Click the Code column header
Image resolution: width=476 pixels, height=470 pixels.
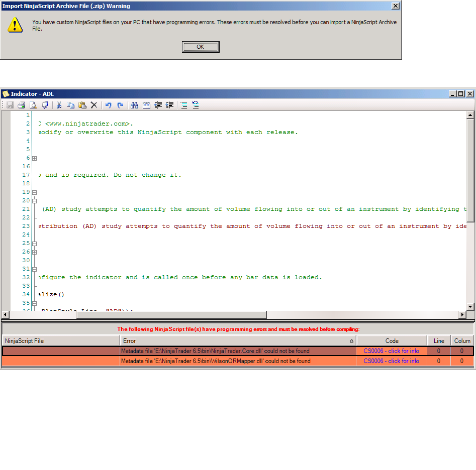[392, 341]
